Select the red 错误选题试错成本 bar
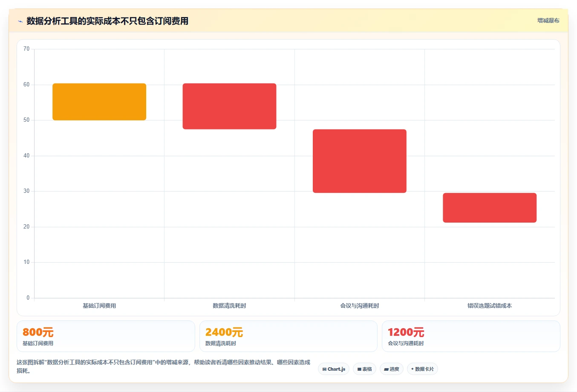577x392 pixels. click(x=490, y=208)
